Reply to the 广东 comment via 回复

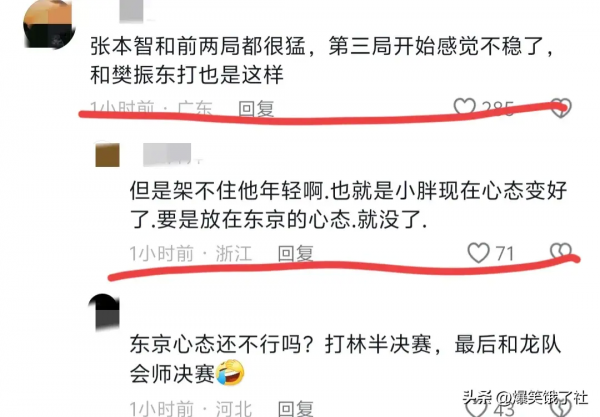256,109
